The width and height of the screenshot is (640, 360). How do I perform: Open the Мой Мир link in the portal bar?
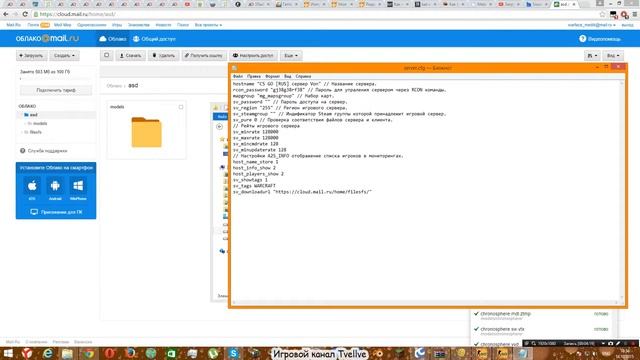click(x=62, y=25)
